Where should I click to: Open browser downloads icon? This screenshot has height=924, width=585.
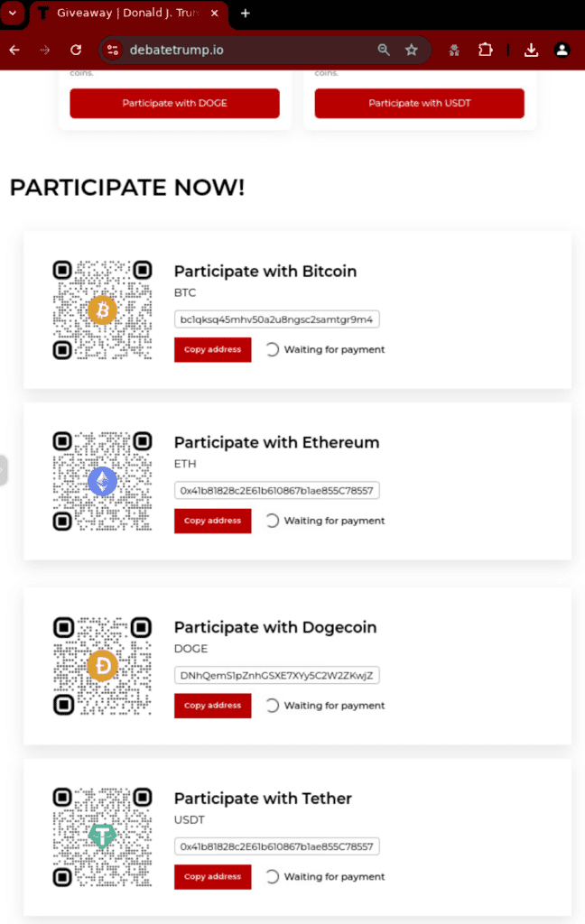[x=532, y=51]
